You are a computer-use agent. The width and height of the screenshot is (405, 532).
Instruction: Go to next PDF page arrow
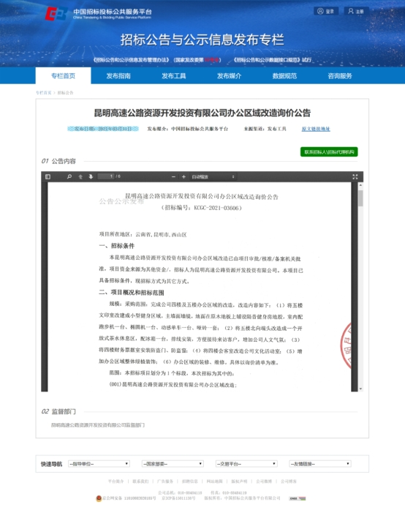pyautogui.click(x=91, y=177)
